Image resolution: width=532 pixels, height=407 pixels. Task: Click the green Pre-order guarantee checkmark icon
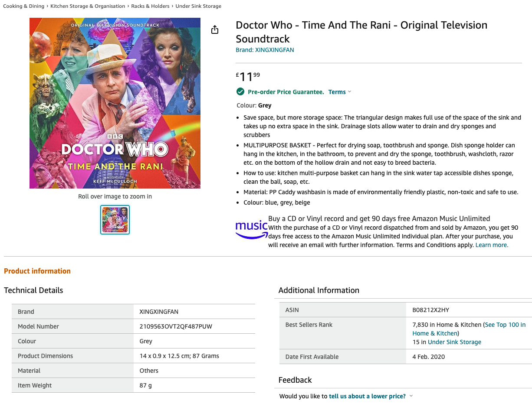[240, 91]
